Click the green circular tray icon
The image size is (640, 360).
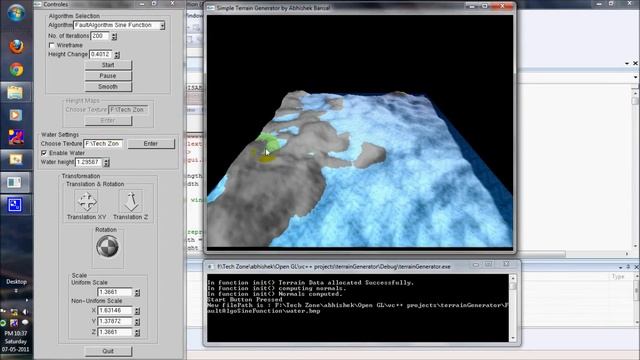(3, 323)
